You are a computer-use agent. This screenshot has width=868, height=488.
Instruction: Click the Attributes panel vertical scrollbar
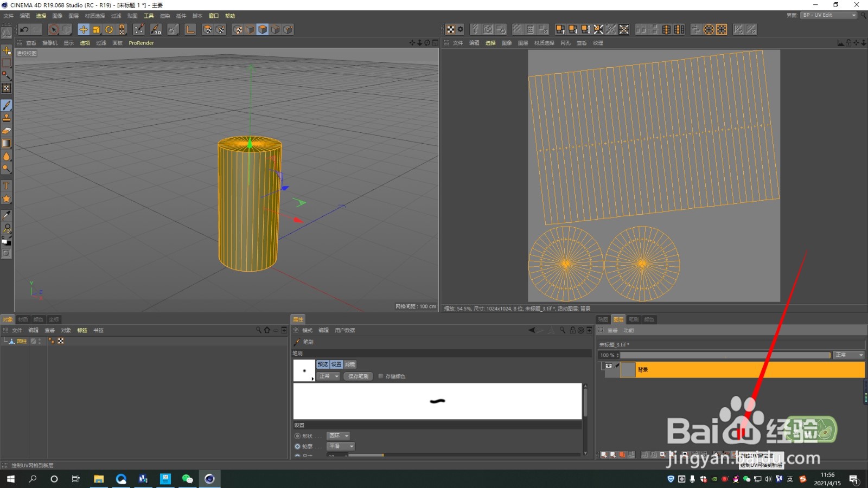click(x=585, y=420)
